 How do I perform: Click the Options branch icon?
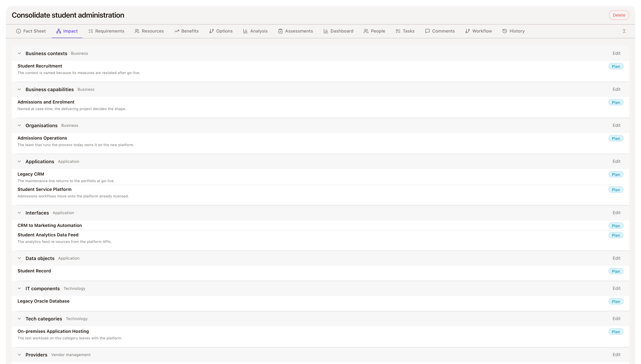point(212,31)
